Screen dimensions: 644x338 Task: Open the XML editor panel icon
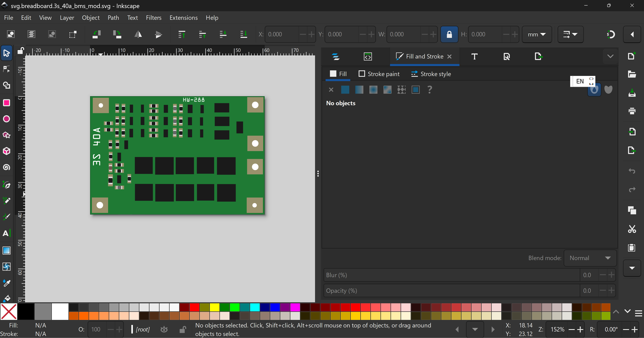368,56
